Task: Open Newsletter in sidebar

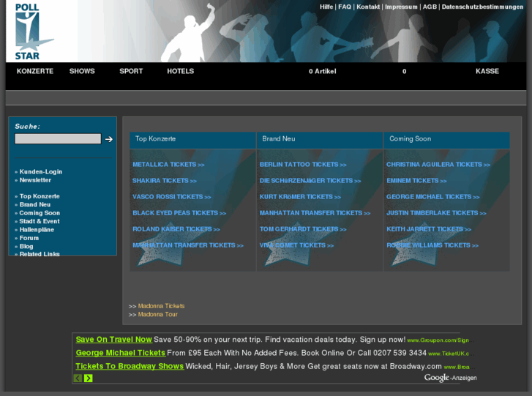Action: [x=35, y=180]
